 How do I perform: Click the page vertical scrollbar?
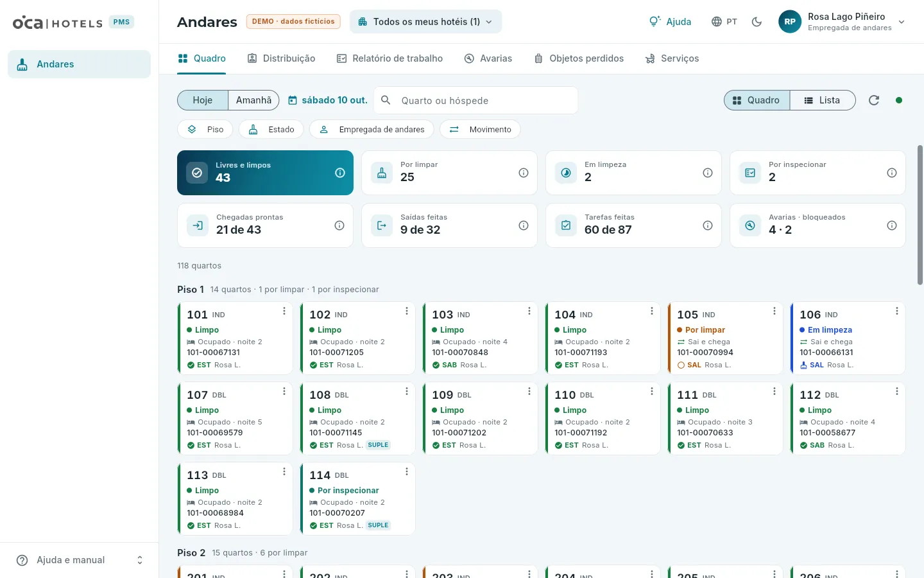point(920,215)
